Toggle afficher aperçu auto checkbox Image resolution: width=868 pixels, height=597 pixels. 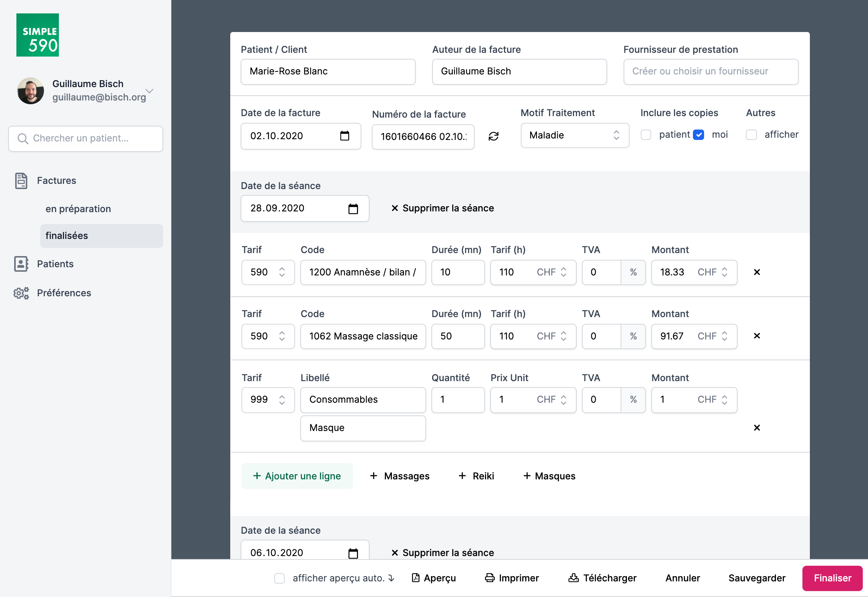(279, 578)
